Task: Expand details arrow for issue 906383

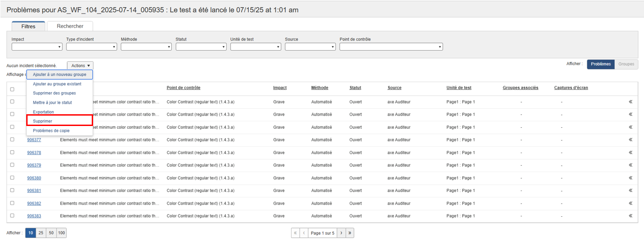Action: coord(630,216)
